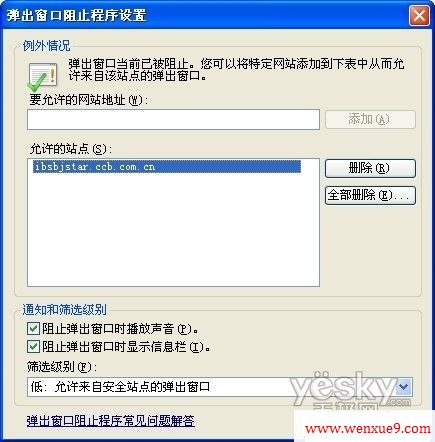Click the 允许的站点(S) label
This screenshot has height=442, width=435.
coord(70,149)
